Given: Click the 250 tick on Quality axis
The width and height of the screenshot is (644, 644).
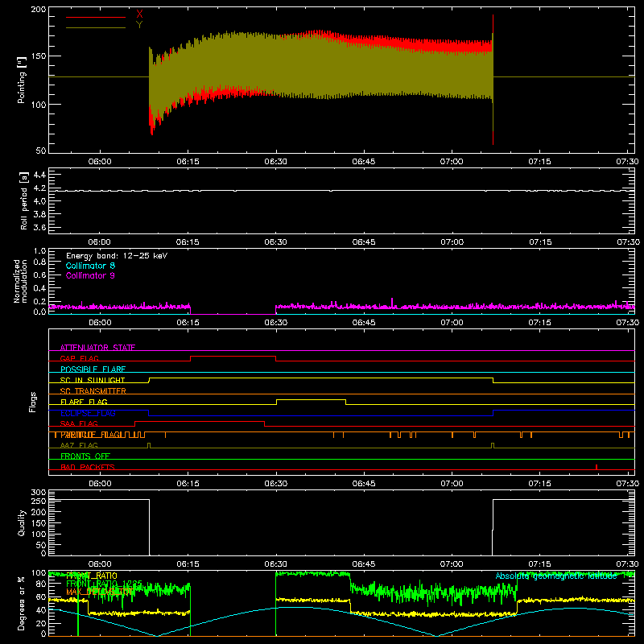Looking at the screenshot, I should point(39,501).
